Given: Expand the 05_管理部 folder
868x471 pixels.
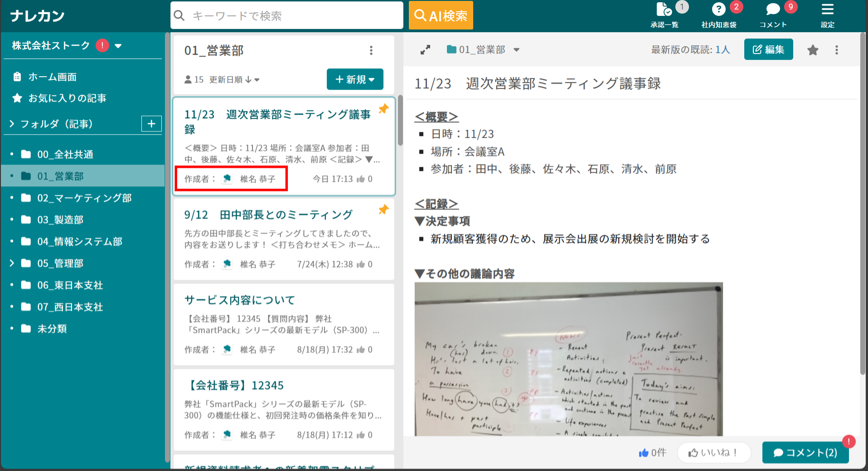Looking at the screenshot, I should click(12, 263).
